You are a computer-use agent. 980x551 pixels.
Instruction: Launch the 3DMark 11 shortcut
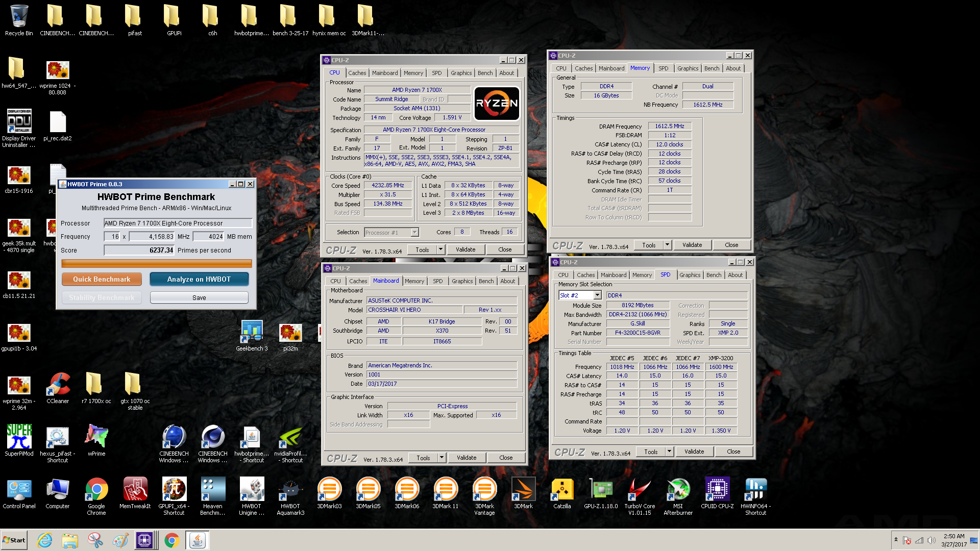(x=446, y=493)
